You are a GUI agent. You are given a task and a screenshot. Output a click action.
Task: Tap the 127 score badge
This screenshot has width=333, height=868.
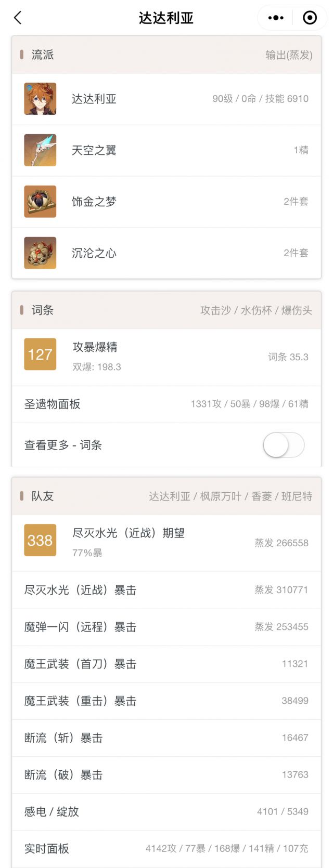coord(40,354)
